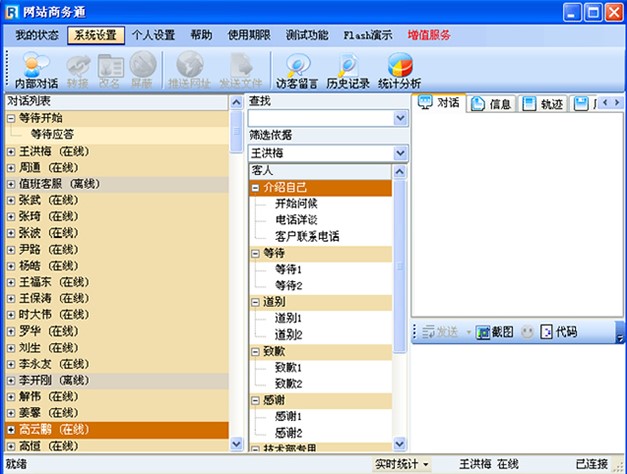Insert 代码 code snippet icon

tap(558, 331)
